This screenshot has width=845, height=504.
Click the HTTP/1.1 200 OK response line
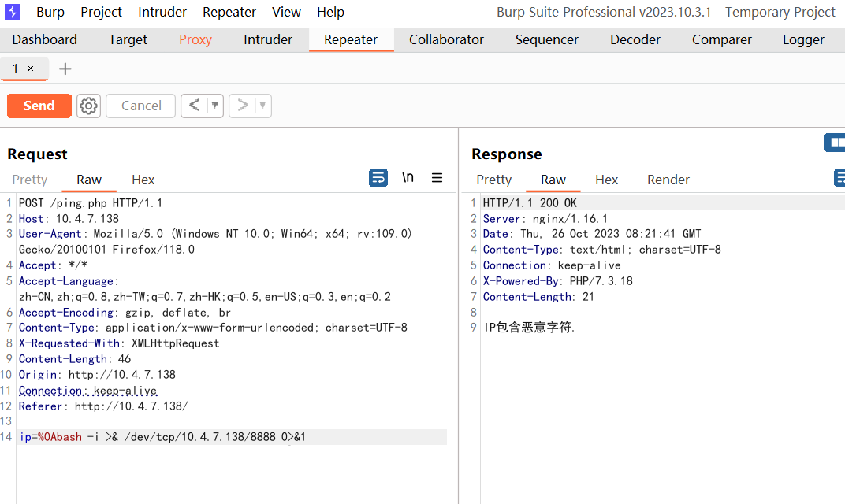click(529, 203)
